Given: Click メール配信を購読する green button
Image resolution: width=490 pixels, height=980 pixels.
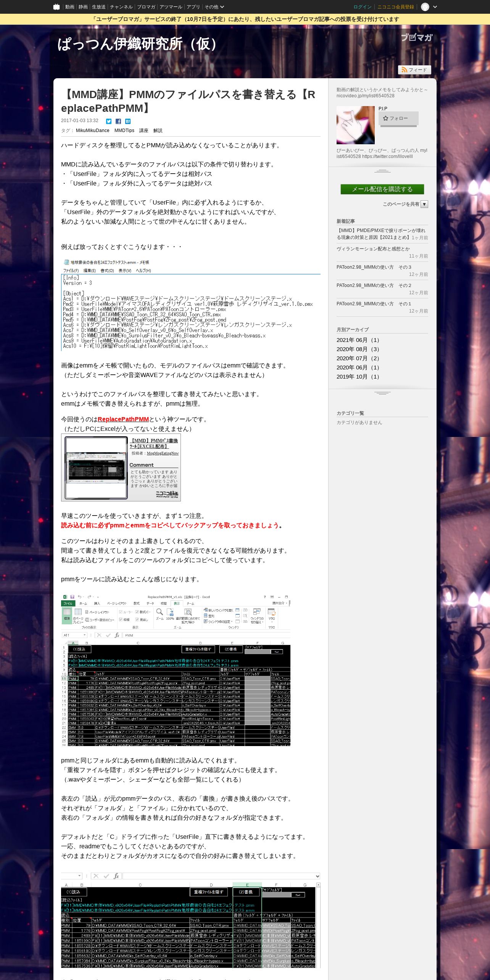Looking at the screenshot, I should point(382,189).
